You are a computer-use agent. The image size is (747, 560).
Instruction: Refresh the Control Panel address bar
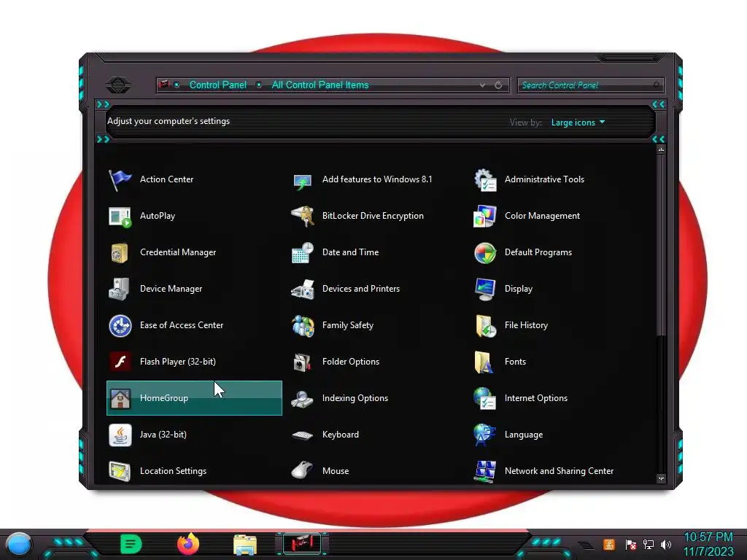tap(498, 85)
